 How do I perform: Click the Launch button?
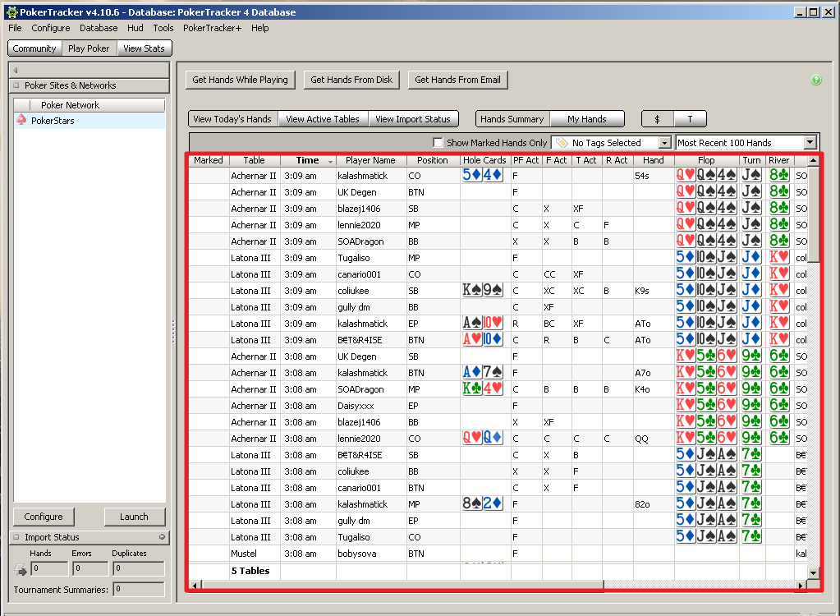click(x=134, y=517)
